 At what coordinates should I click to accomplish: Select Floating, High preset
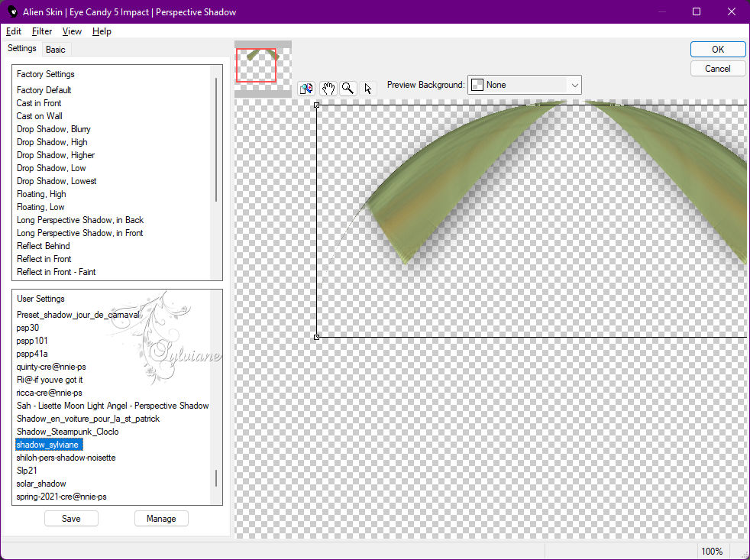coord(41,194)
